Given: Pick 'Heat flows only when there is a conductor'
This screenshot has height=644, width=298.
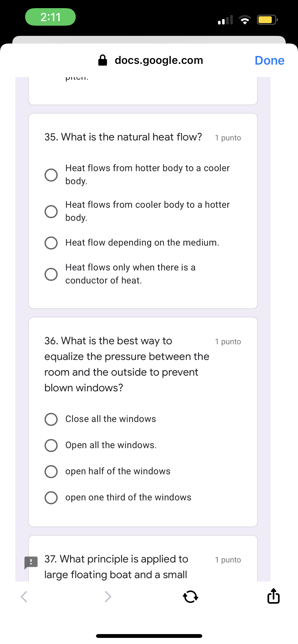Looking at the screenshot, I should [51, 274].
